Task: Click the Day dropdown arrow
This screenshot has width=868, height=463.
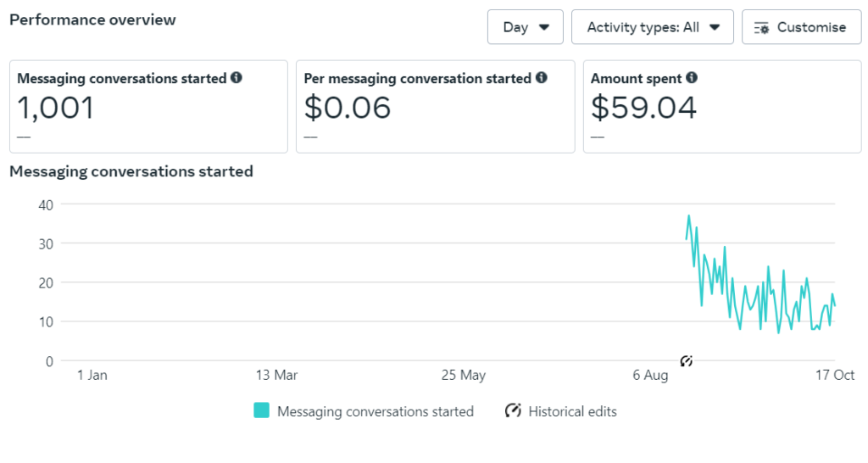Action: (x=544, y=27)
